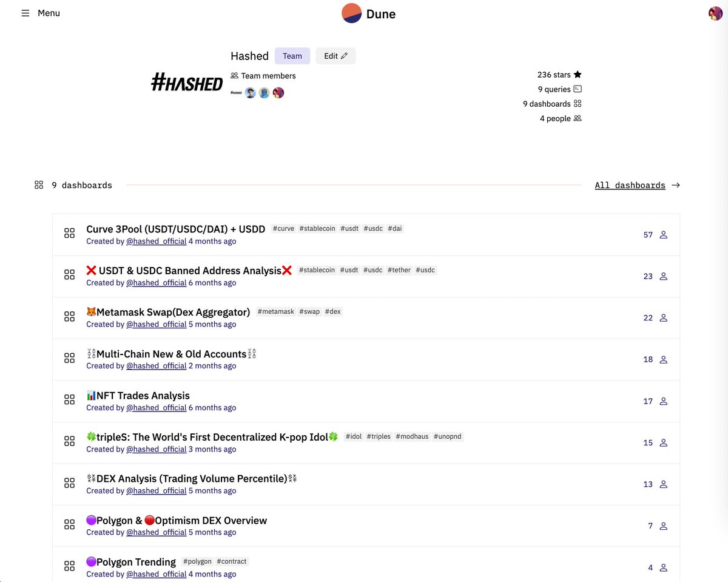This screenshot has height=582, width=728.
Task: Open tripleS Decentralized K-pop Idol dashboard
Action: (x=212, y=437)
